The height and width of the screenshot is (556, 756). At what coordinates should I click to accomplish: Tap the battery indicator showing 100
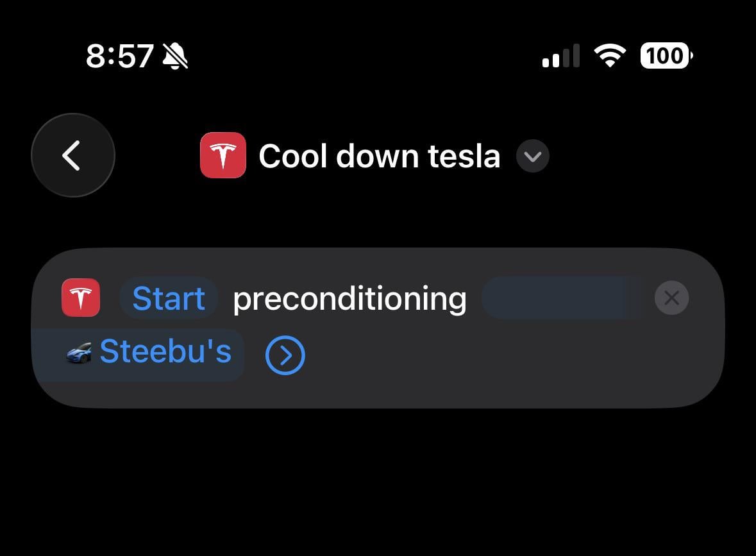click(666, 56)
